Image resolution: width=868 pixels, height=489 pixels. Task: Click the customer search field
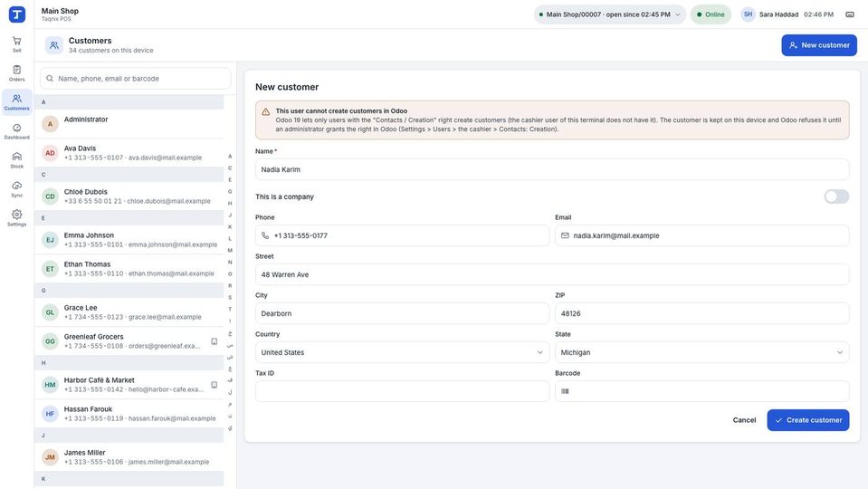135,79
